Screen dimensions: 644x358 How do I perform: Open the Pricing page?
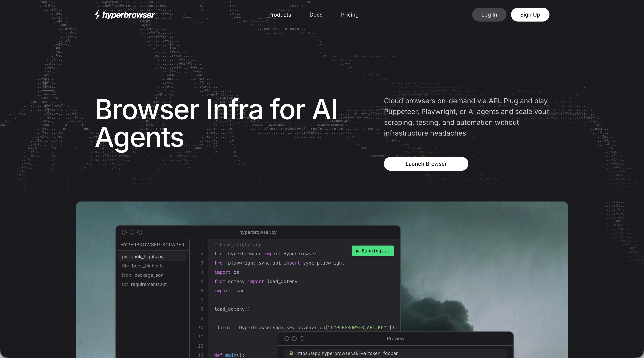click(x=349, y=15)
